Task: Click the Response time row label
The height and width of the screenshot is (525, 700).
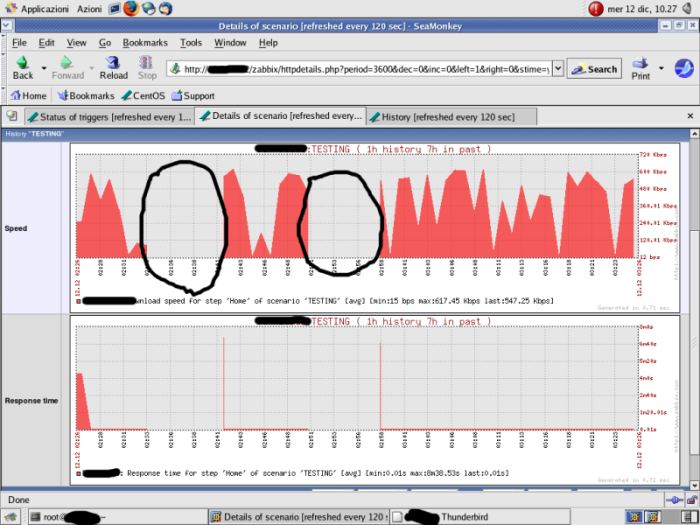Action: pos(31,400)
